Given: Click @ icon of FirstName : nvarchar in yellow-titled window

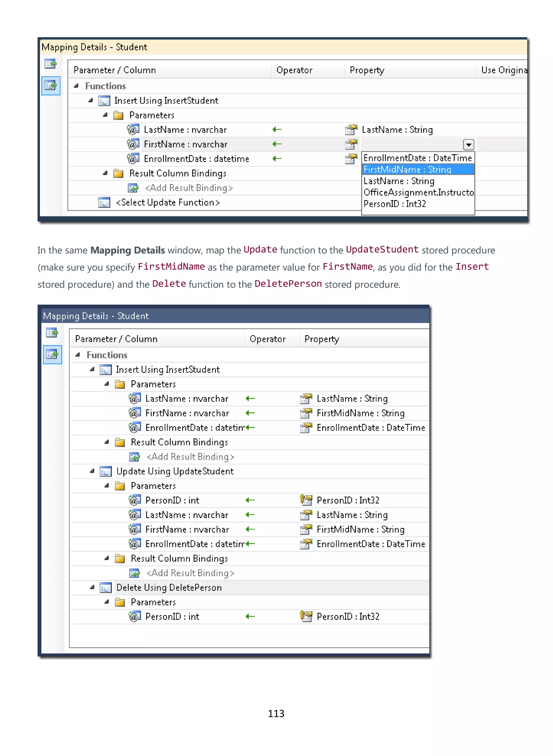Looking at the screenshot, I should click(x=133, y=144).
